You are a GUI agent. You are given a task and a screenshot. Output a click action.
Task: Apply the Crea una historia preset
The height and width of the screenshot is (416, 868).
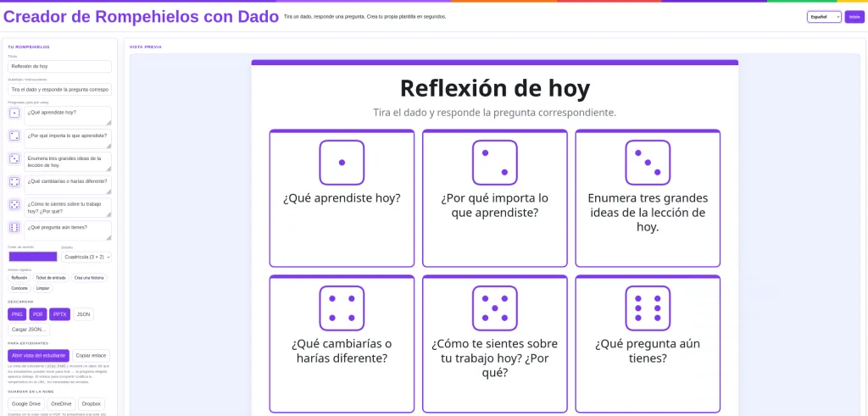(x=90, y=278)
